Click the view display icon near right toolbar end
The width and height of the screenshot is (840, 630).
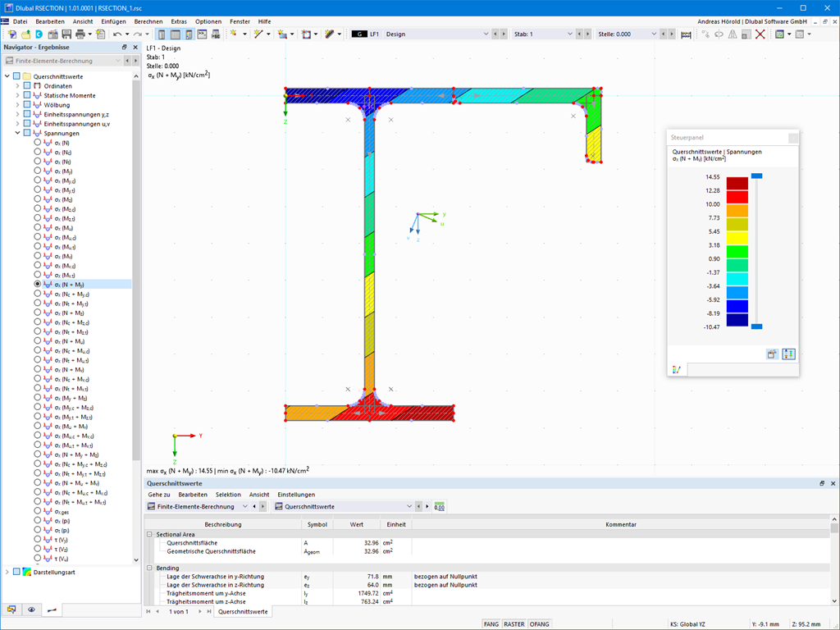coord(780,34)
